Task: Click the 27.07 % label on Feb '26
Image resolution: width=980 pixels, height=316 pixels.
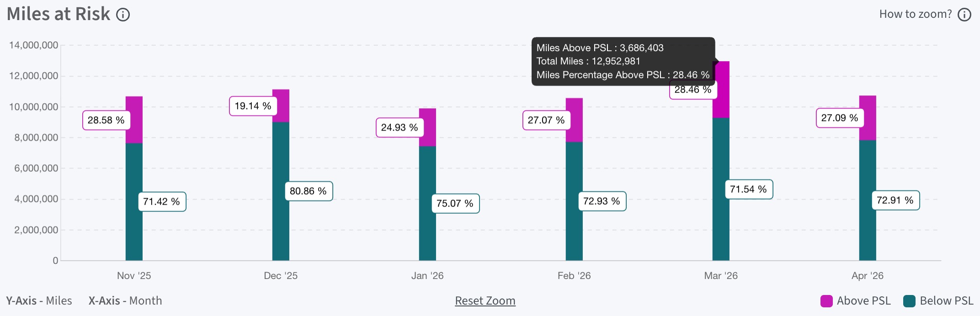Action: [546, 120]
